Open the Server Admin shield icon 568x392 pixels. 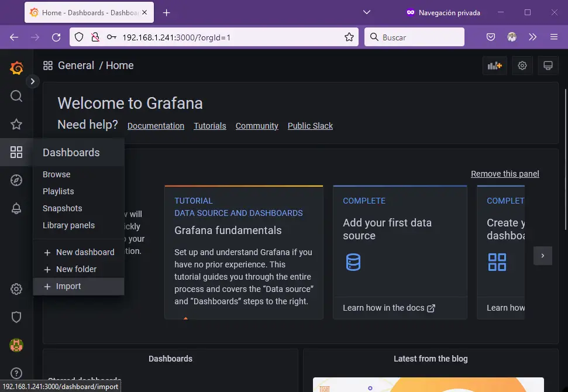coord(16,317)
